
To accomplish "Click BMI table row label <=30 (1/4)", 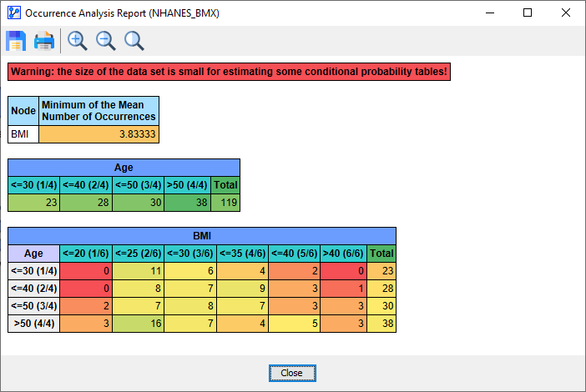I will pos(33,271).
